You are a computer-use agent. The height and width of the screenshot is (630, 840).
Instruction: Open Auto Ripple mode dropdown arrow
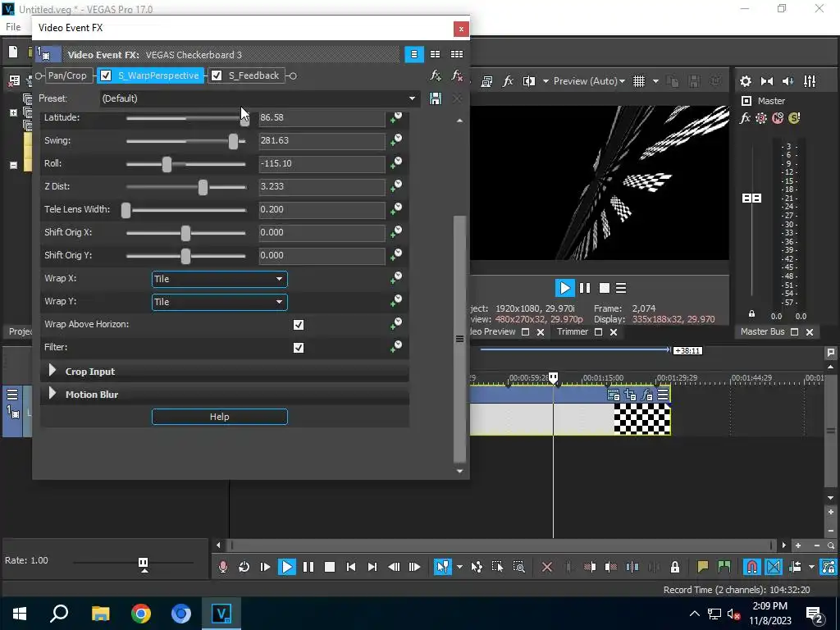point(811,567)
